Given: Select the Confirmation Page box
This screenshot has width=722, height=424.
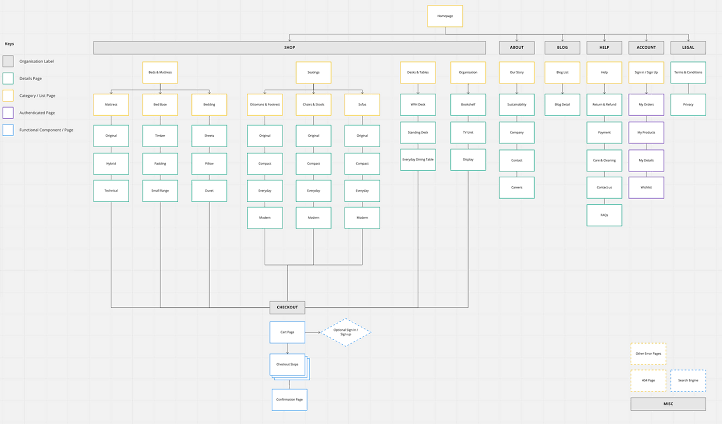Looking at the screenshot, I should 290,400.
